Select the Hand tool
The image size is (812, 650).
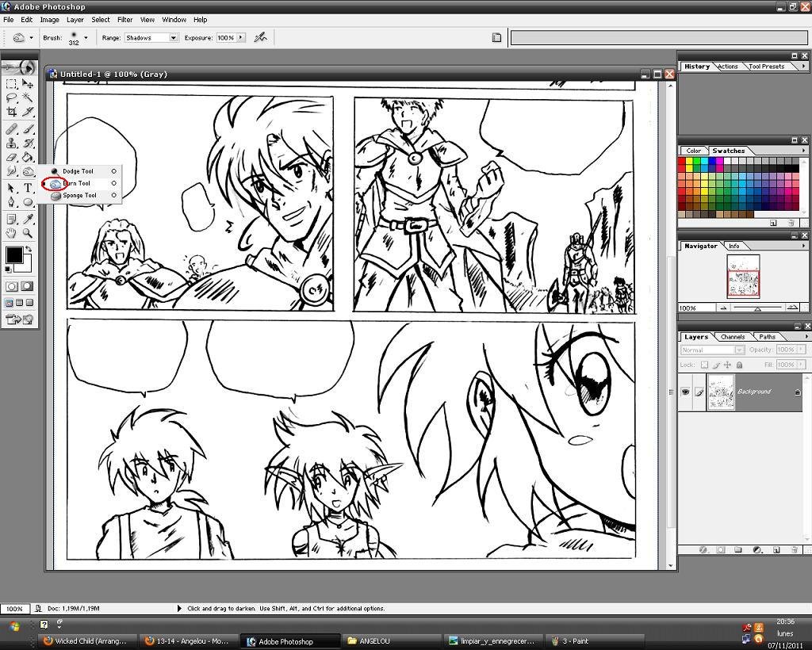tap(12, 233)
